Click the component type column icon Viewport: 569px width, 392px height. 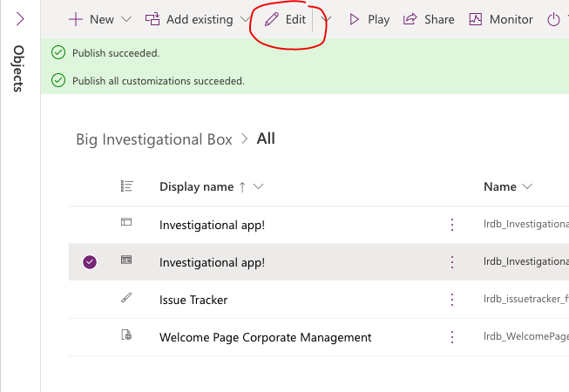pyautogui.click(x=126, y=186)
